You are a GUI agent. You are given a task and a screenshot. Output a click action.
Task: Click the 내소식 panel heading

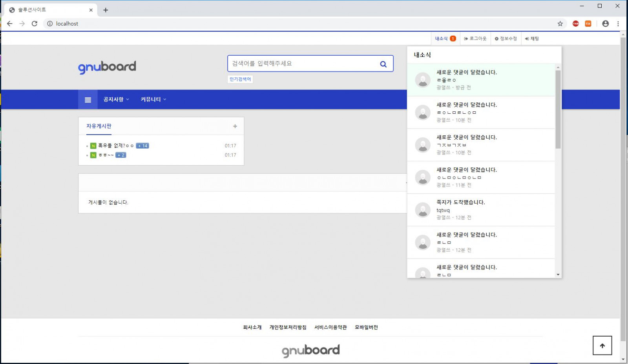422,55
